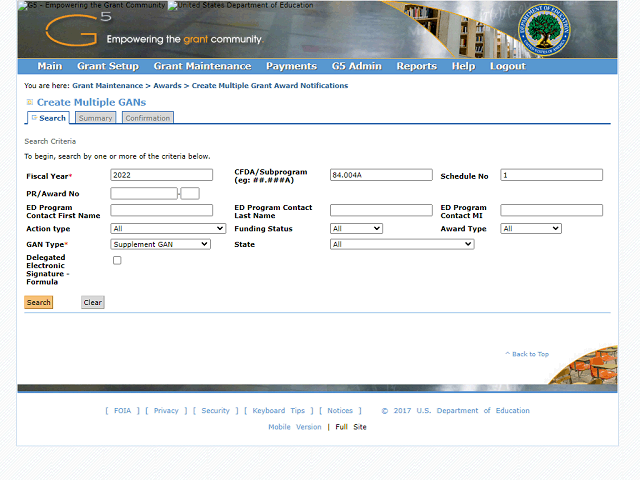Screen dimensions: 640x480
Task: Open the State dropdown list
Action: 402,244
